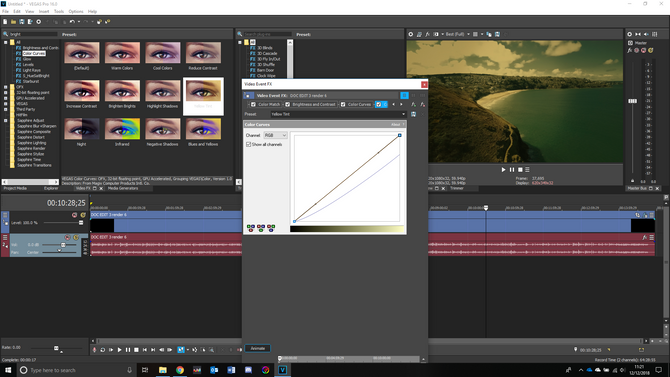Solo the video track
Screen dimensions: 670x377
tap(83, 215)
